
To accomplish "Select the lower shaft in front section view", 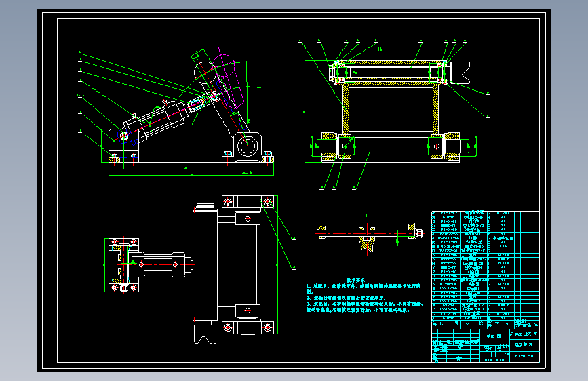I will [392, 146].
